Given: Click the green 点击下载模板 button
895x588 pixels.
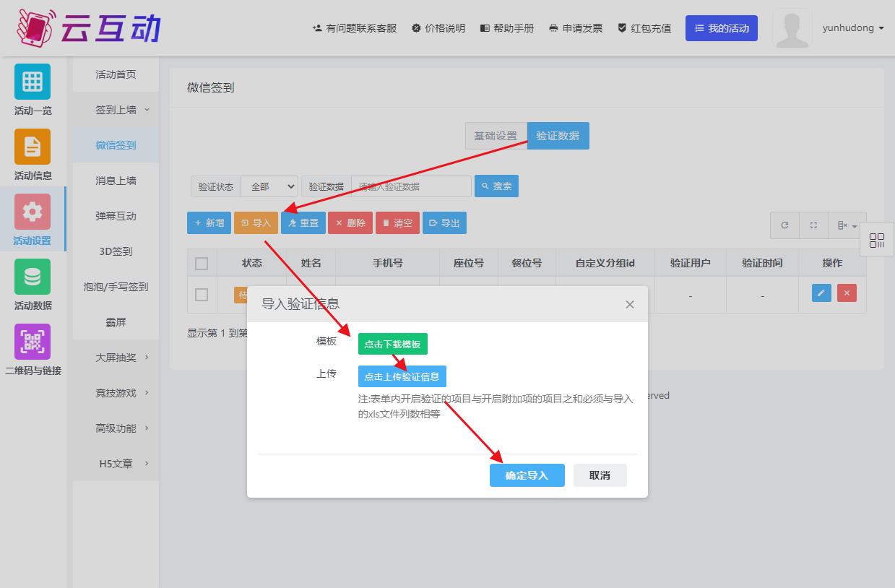Looking at the screenshot, I should 392,345.
